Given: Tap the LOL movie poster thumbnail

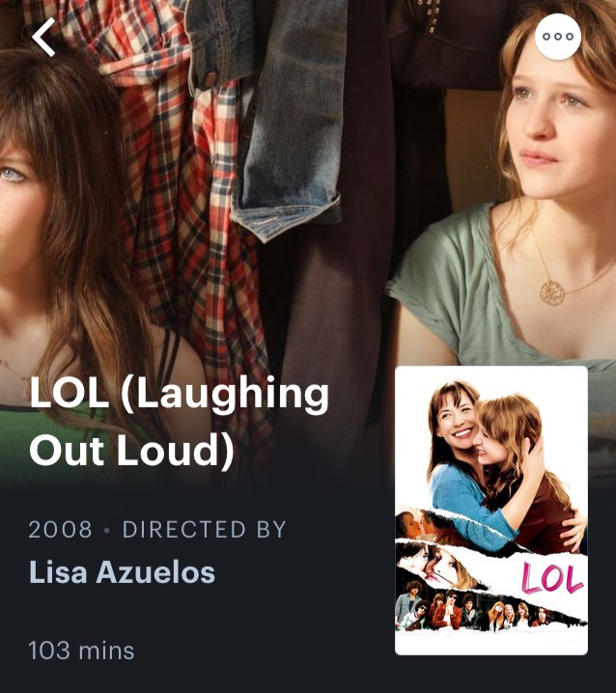Looking at the screenshot, I should click(x=491, y=511).
